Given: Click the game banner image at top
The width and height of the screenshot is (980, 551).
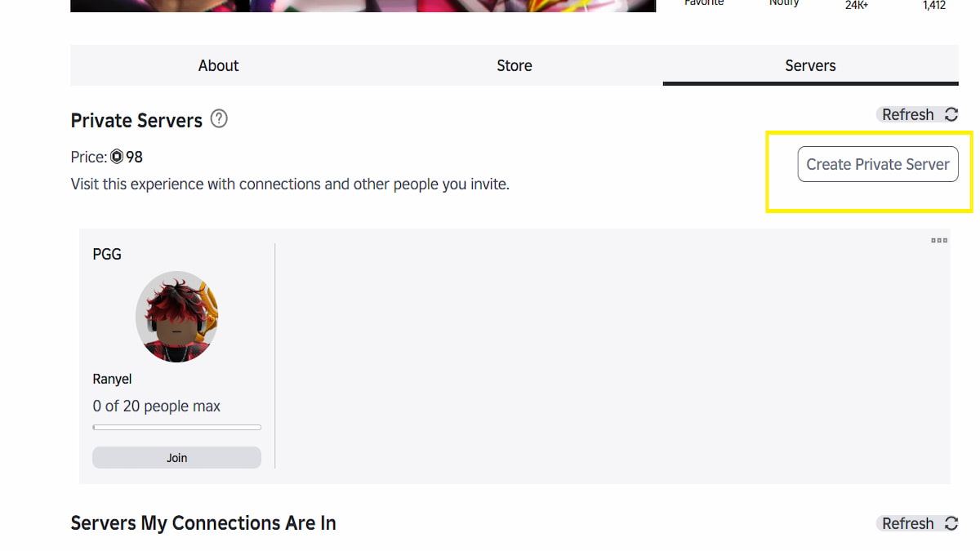Looking at the screenshot, I should point(363,5).
